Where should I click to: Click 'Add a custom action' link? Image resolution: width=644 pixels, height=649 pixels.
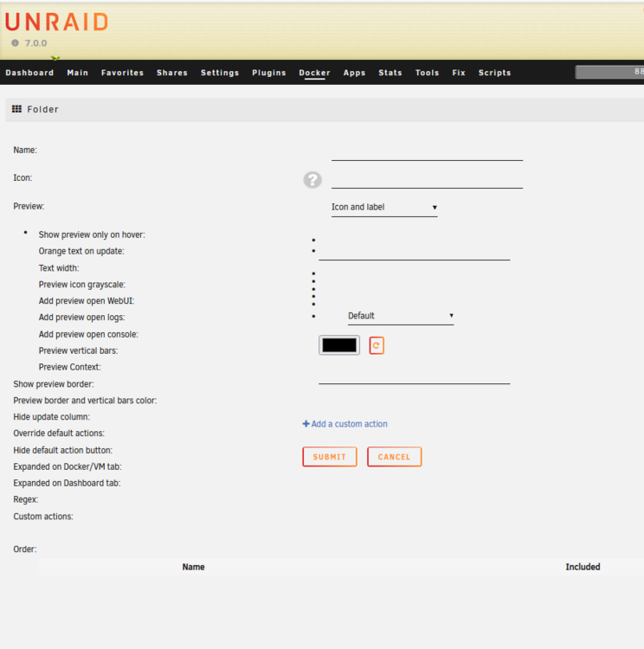coord(345,424)
